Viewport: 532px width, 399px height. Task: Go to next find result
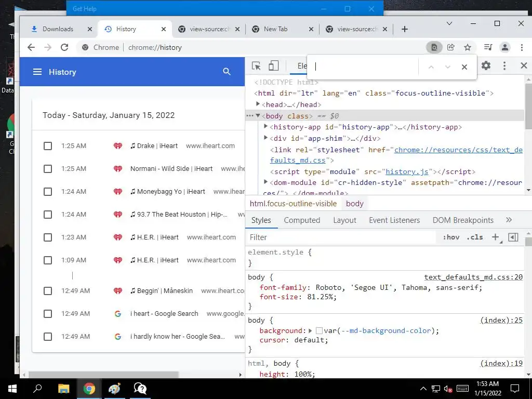(447, 67)
